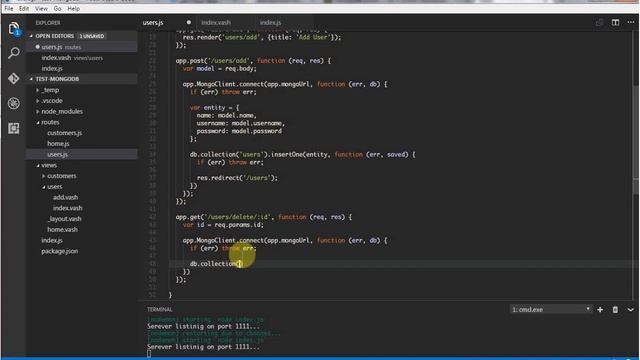
Task: Open the Source Control (Git) view
Action: pyautogui.click(x=13, y=78)
